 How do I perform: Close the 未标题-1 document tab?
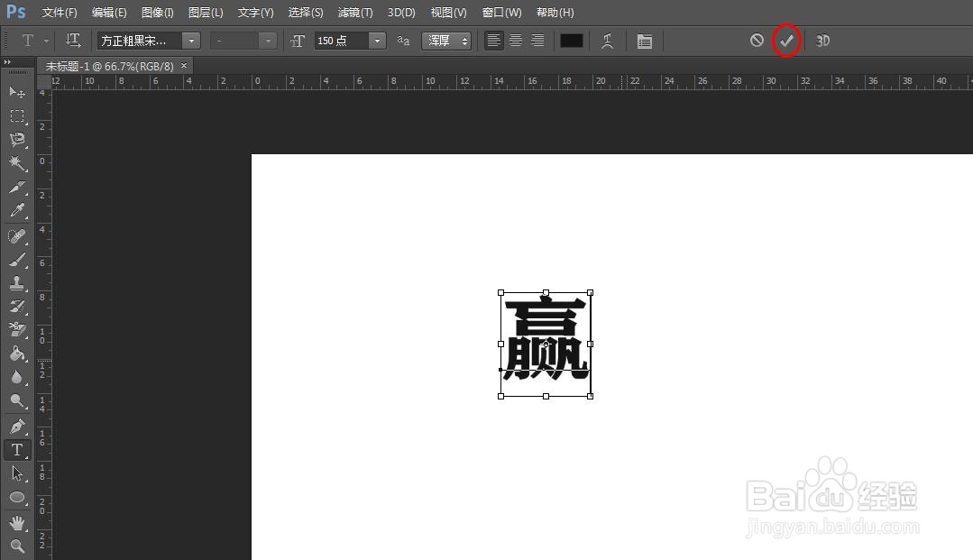[184, 65]
